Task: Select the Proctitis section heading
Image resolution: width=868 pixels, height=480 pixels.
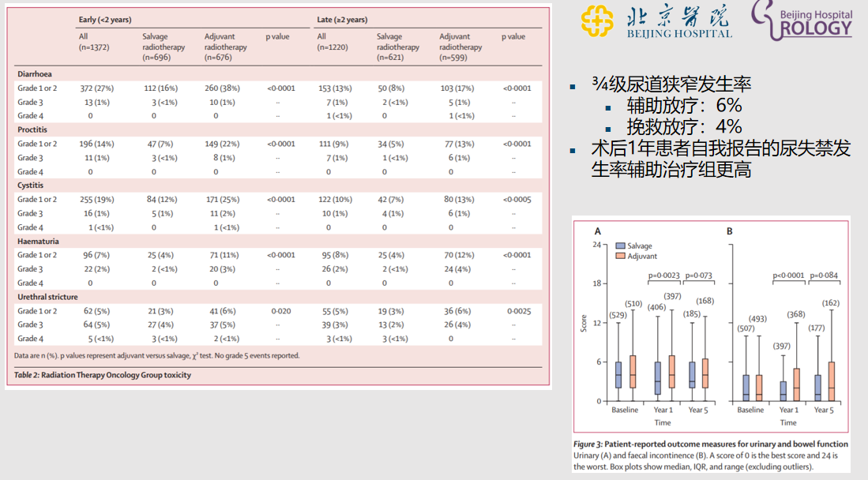Action: [x=32, y=129]
